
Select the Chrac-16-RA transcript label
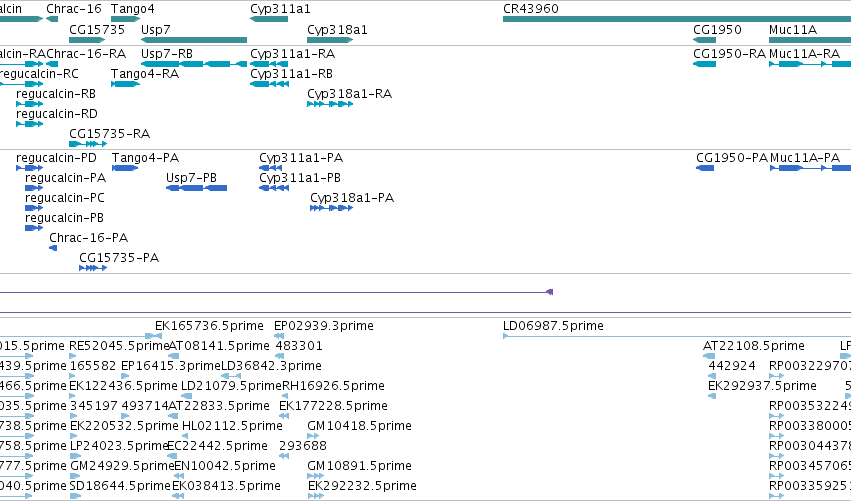pos(86,54)
